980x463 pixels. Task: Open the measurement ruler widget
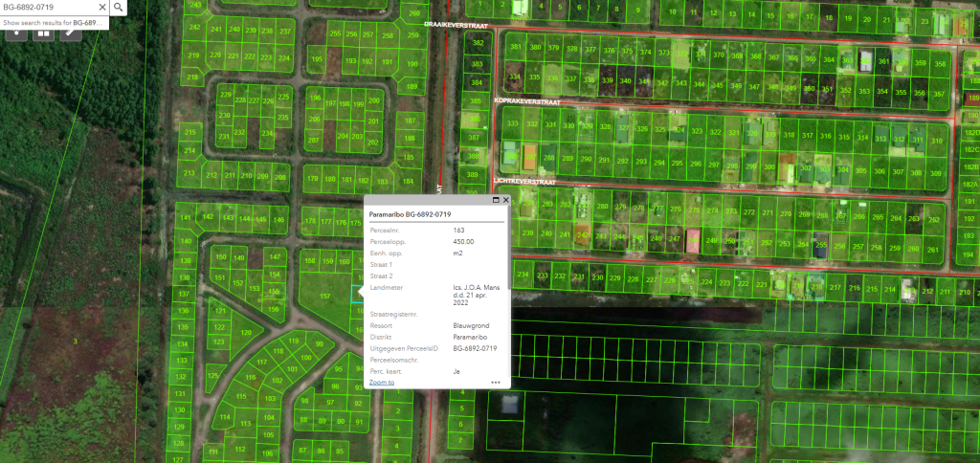click(x=70, y=32)
